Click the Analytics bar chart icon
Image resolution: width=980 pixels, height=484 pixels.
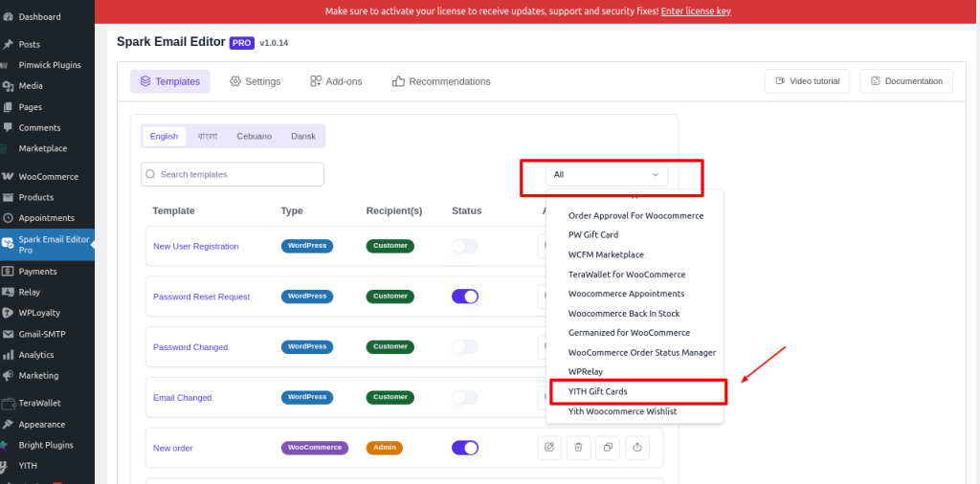click(8, 355)
